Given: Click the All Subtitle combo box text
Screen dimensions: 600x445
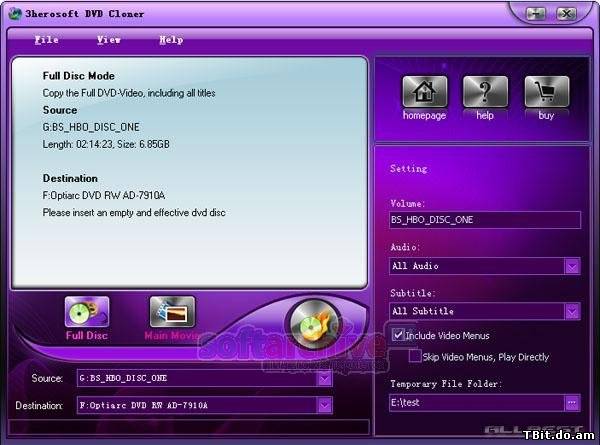Looking at the screenshot, I should tap(423, 311).
